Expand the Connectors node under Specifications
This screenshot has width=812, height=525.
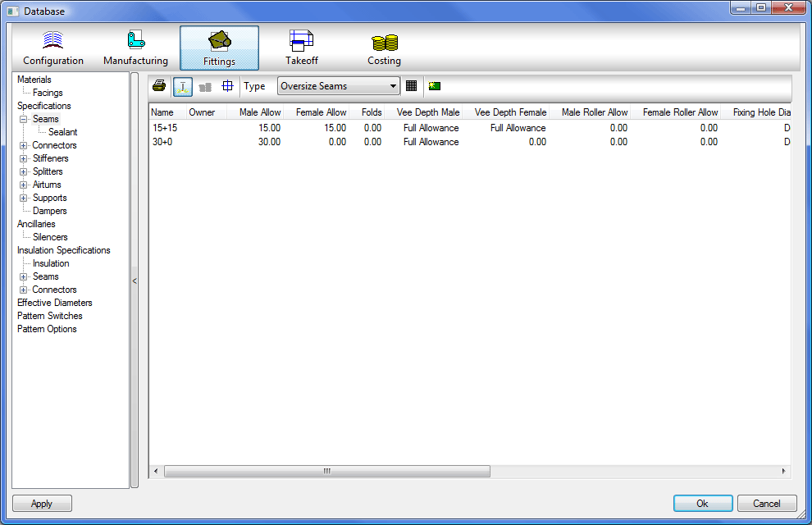click(x=23, y=145)
